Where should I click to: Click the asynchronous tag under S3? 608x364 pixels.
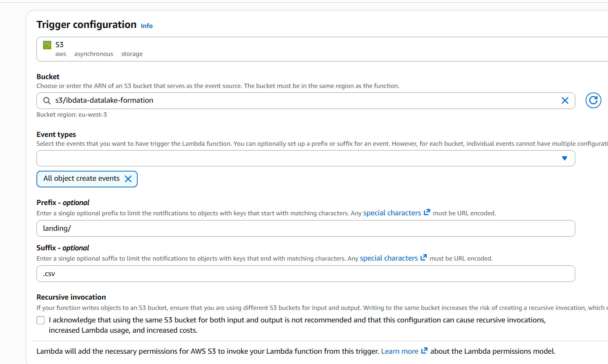(94, 54)
